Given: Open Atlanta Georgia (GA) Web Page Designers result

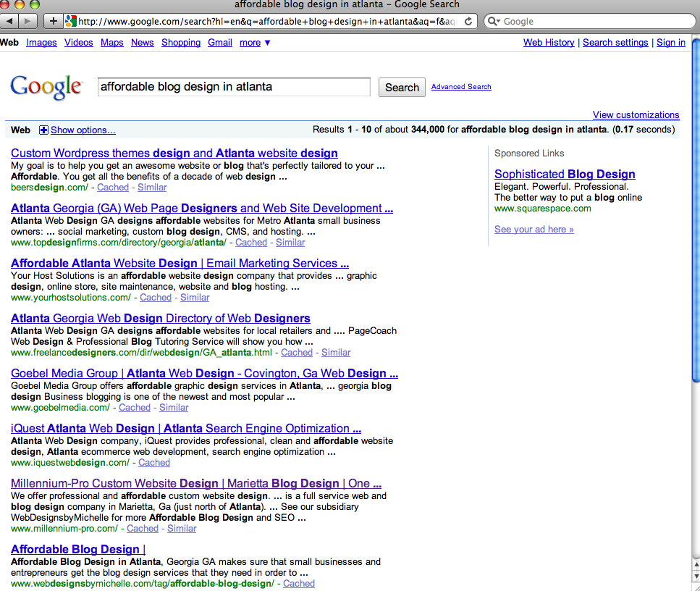Looking at the screenshot, I should (x=202, y=208).
